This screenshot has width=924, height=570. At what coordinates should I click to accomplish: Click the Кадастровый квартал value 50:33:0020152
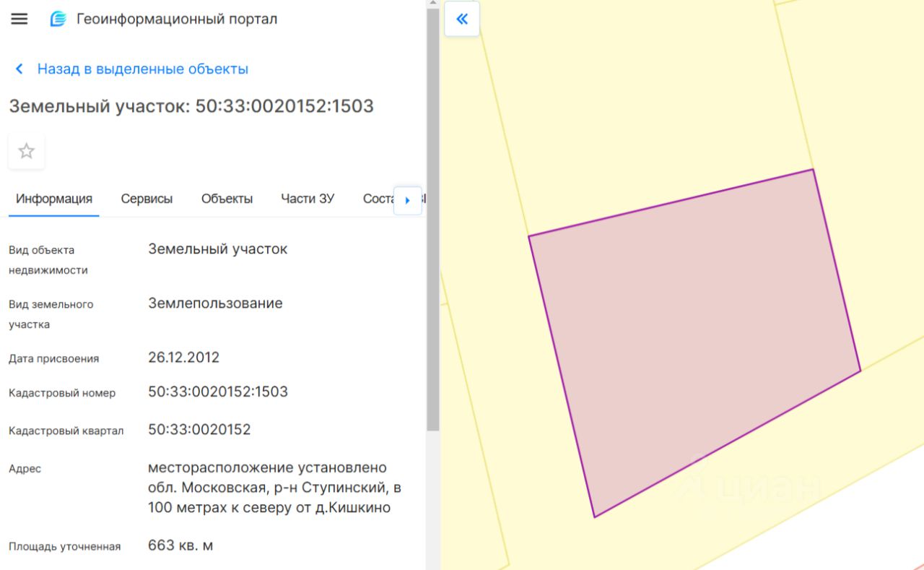[x=199, y=430]
